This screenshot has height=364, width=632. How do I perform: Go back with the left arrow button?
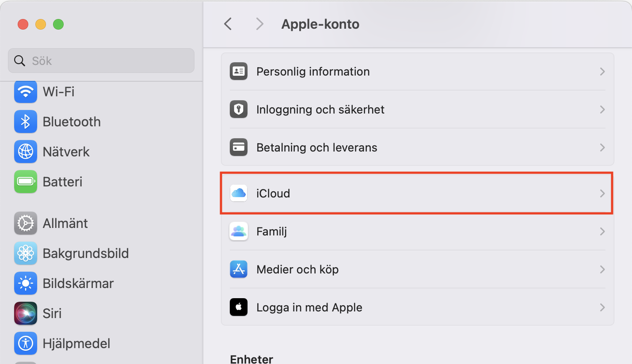228,24
